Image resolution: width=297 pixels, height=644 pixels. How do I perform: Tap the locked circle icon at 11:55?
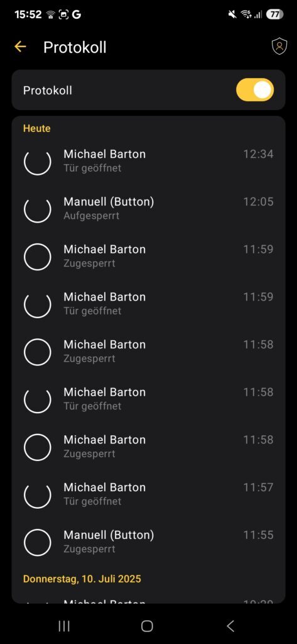(37, 543)
